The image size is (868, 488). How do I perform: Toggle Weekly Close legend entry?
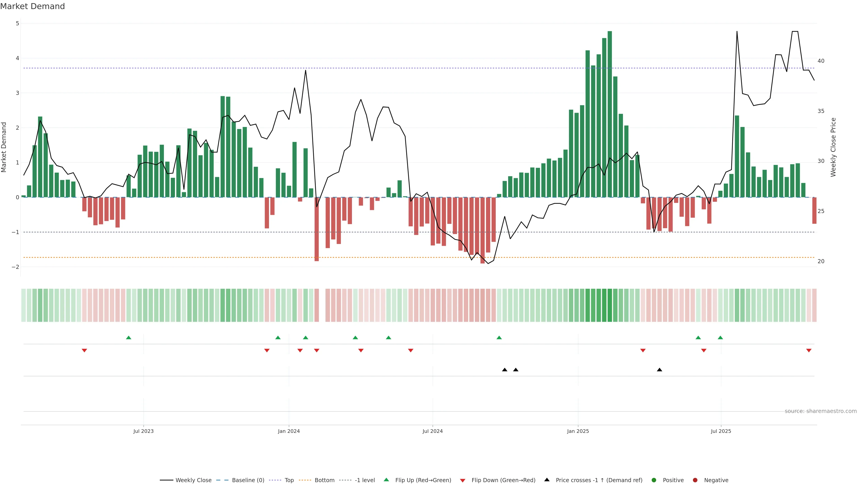pyautogui.click(x=193, y=480)
